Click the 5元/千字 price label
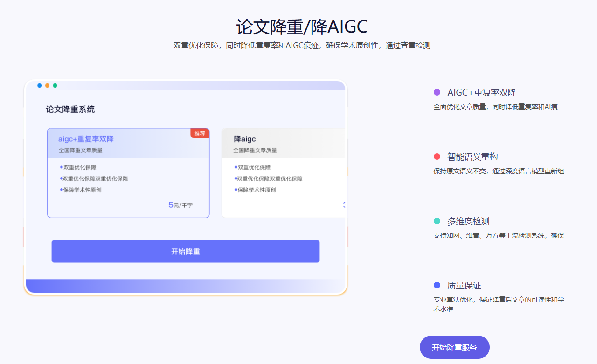 coord(180,205)
